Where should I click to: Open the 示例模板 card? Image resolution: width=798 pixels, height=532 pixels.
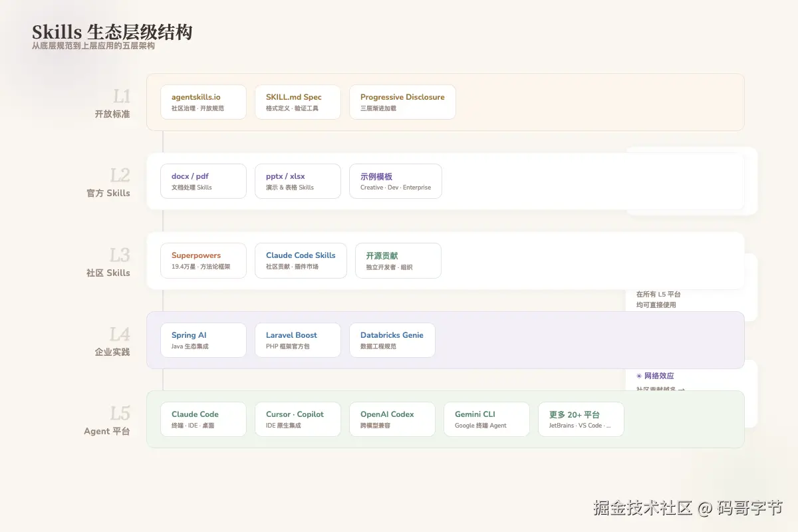[x=396, y=181]
